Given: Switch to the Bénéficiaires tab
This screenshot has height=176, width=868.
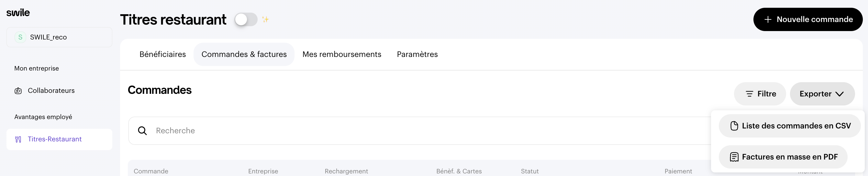Looking at the screenshot, I should tap(162, 54).
